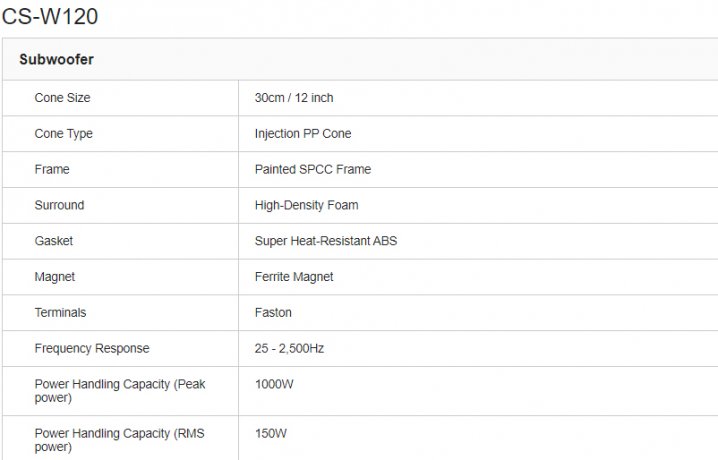Click the 25 - 2,500Hz value
Screen dimensions: 718x460
pos(289,349)
